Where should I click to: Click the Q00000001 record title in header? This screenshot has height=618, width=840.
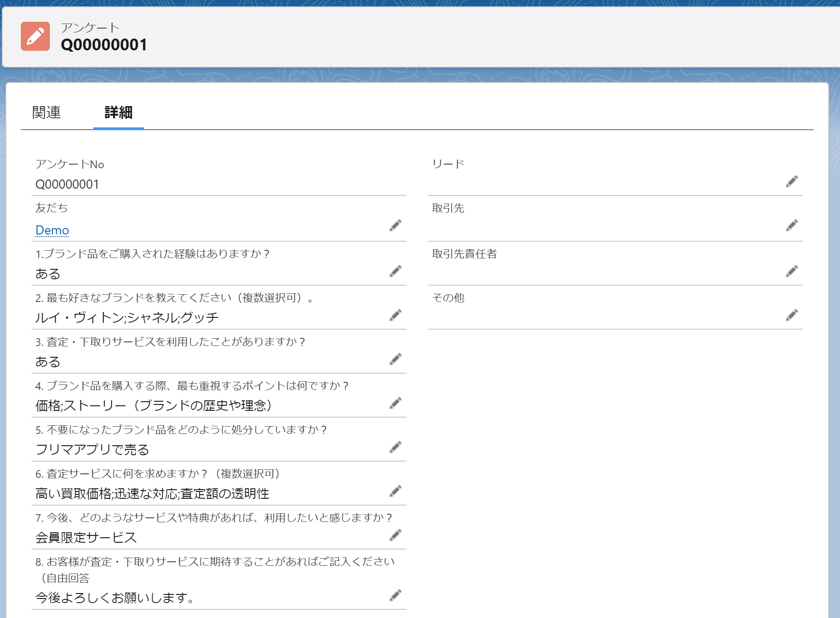[104, 45]
